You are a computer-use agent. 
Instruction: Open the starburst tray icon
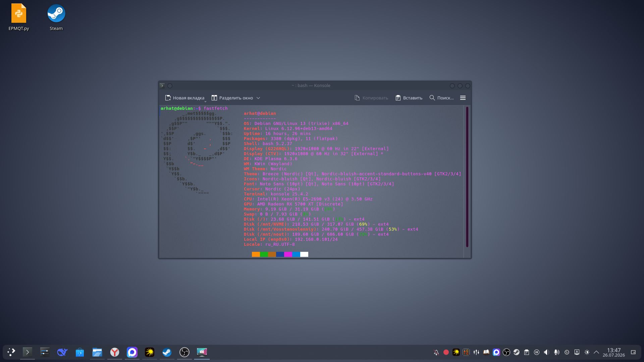(x=456, y=352)
